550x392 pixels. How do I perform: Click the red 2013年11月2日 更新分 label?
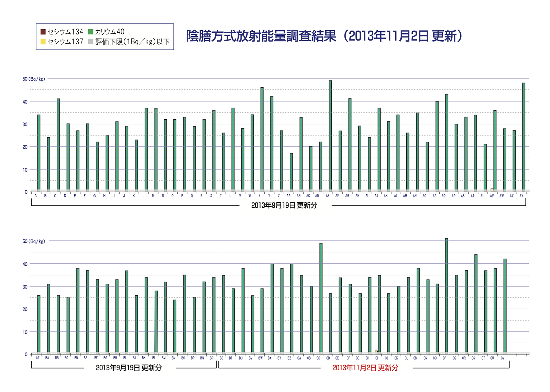click(365, 368)
